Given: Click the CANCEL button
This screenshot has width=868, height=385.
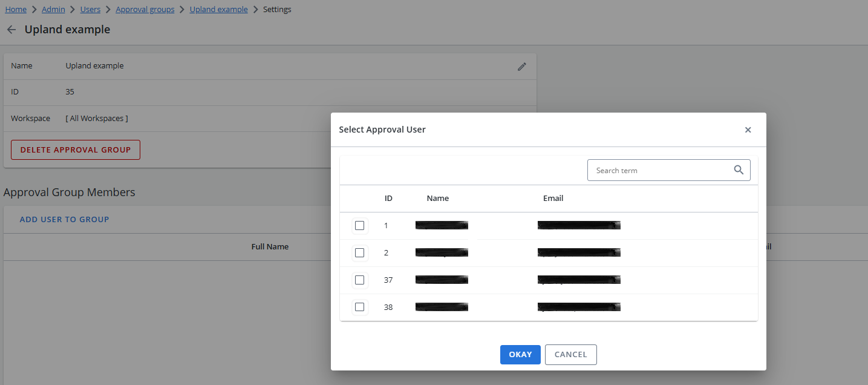Looking at the screenshot, I should point(570,355).
